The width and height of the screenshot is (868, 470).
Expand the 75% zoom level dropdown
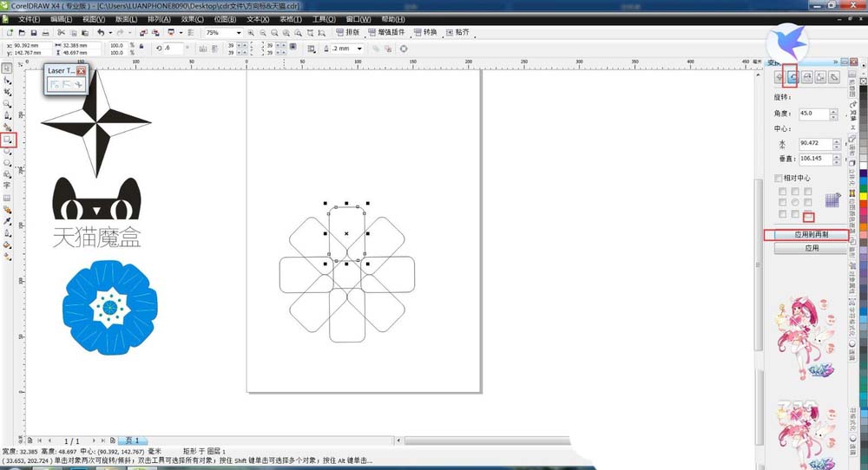[238, 33]
